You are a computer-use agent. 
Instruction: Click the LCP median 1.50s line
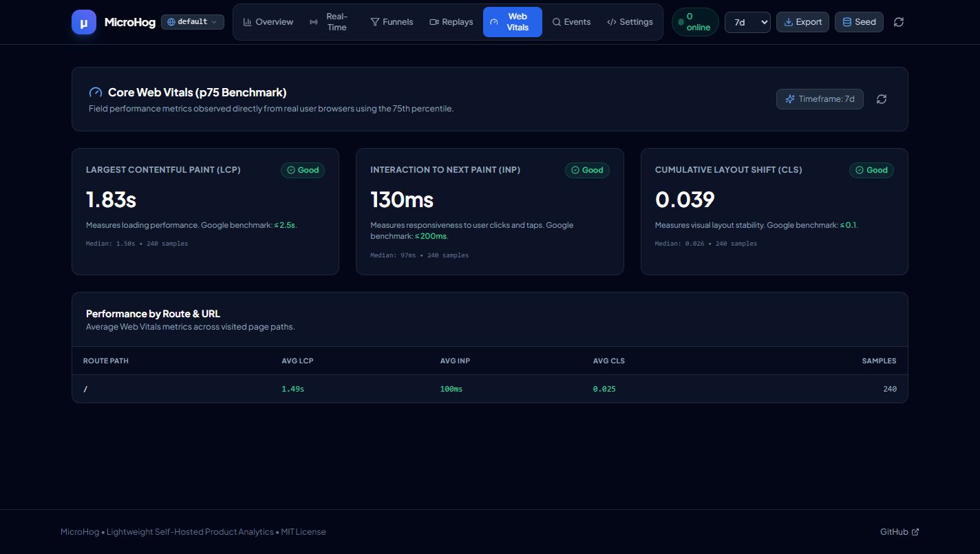pos(137,244)
